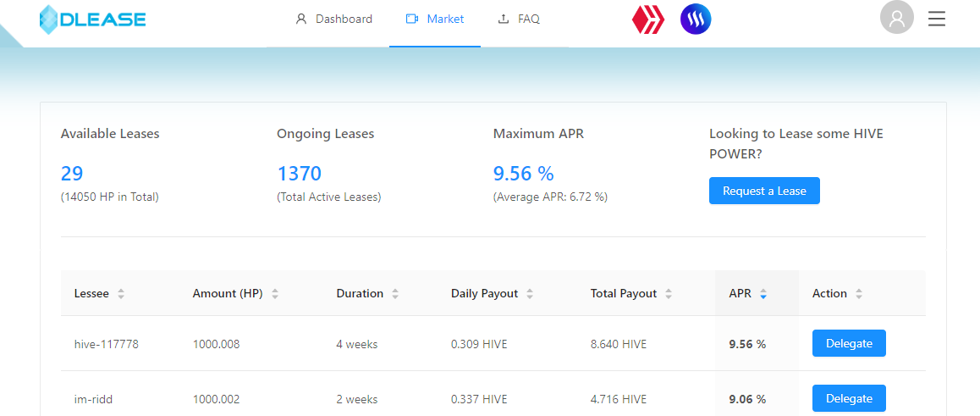Go to the Dashboard tab
Image resolution: width=980 pixels, height=416 pixels.
pyautogui.click(x=333, y=19)
